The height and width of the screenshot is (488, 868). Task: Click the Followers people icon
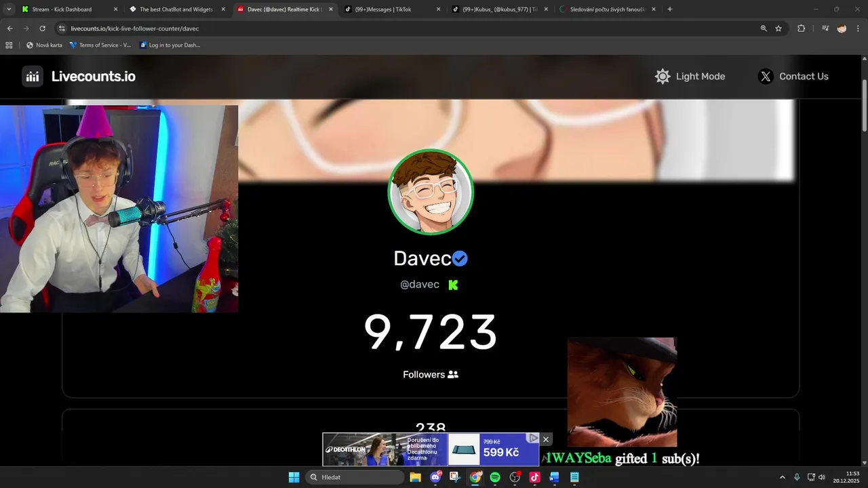[453, 374]
